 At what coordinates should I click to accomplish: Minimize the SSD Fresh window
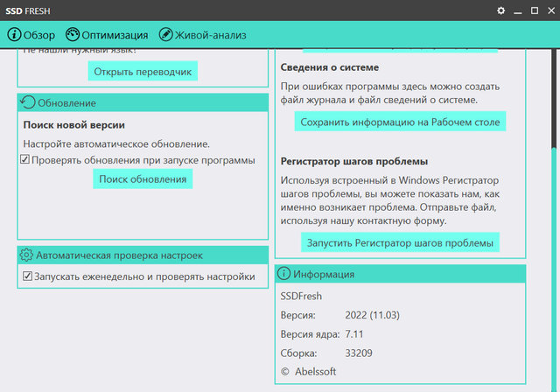[518, 10]
